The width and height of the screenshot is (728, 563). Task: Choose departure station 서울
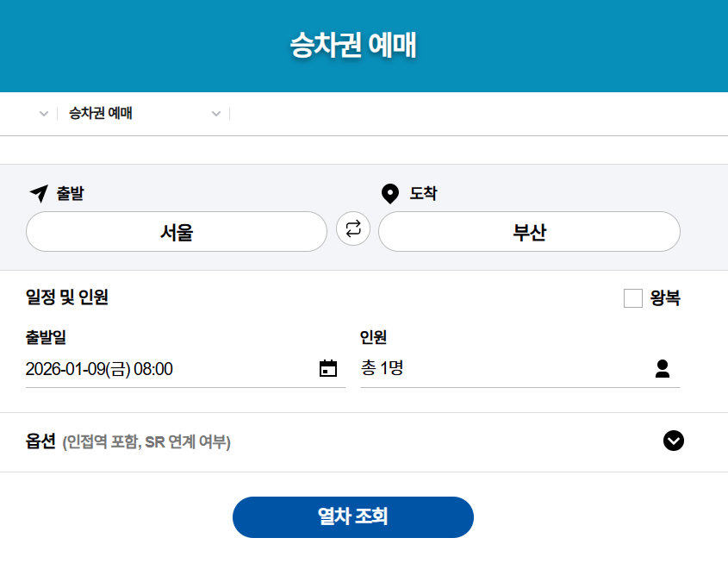(177, 232)
